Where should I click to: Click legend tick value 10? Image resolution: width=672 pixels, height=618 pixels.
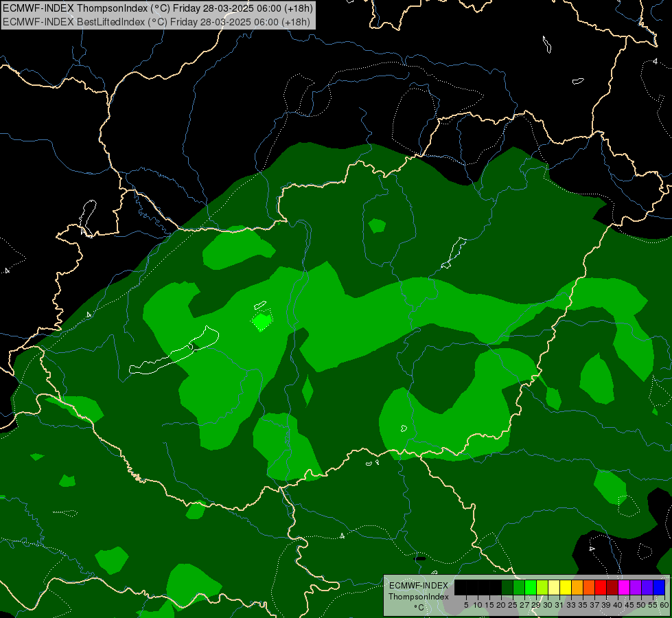pyautogui.click(x=478, y=605)
